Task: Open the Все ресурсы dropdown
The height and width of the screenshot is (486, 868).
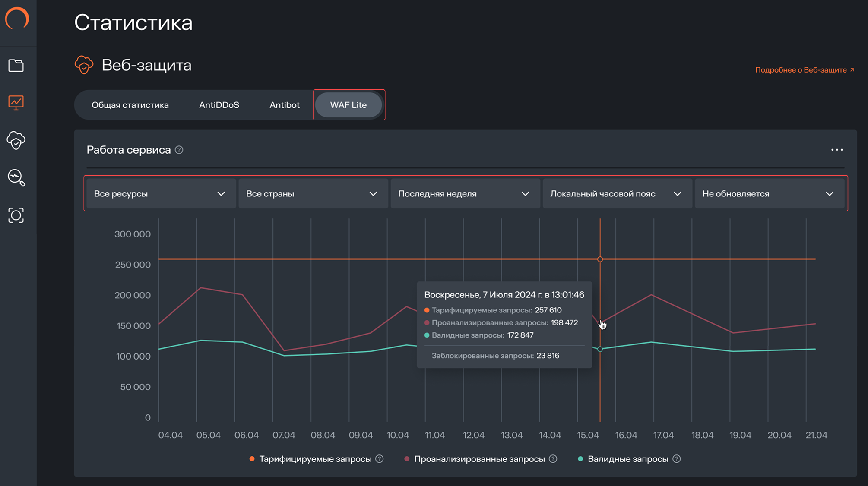Action: click(160, 193)
